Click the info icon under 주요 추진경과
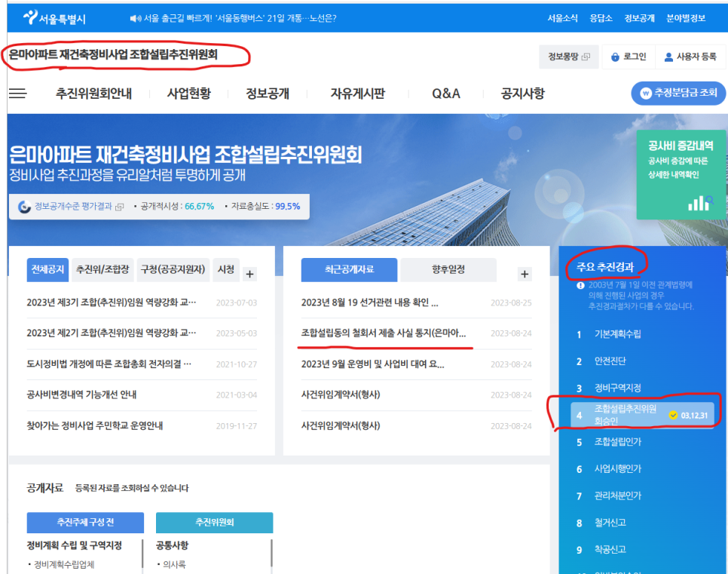728x574 pixels. [580, 285]
